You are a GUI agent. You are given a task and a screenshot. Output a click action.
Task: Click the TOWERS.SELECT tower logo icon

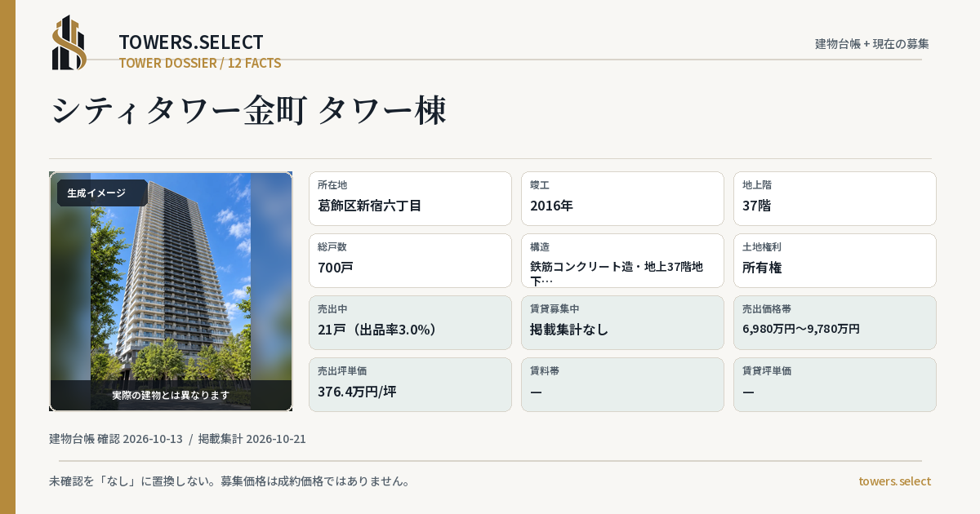click(69, 42)
